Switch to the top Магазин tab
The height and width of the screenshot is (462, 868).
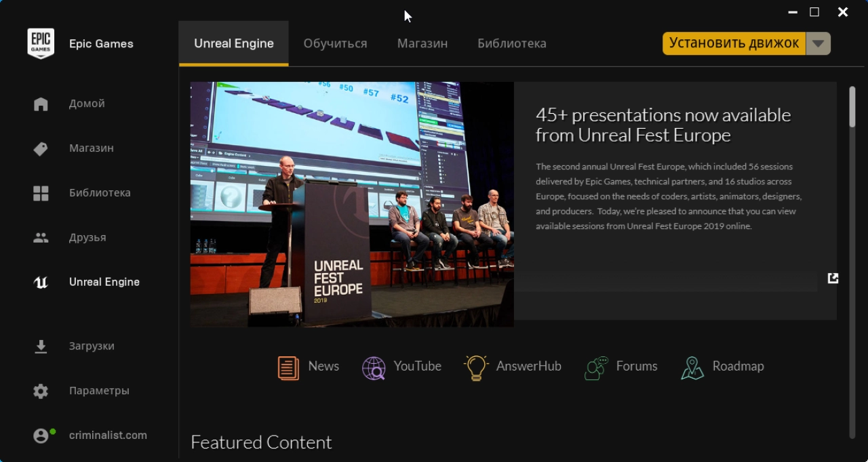click(422, 43)
